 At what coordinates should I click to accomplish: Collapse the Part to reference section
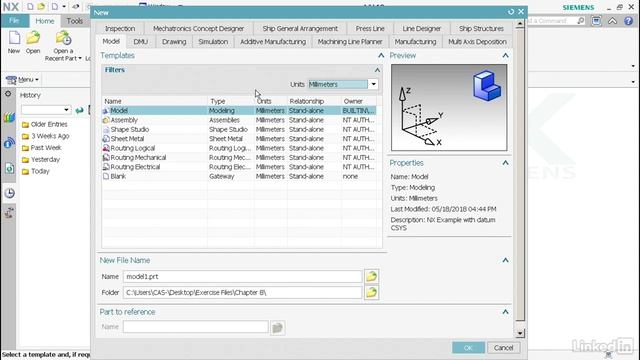pos(505,312)
